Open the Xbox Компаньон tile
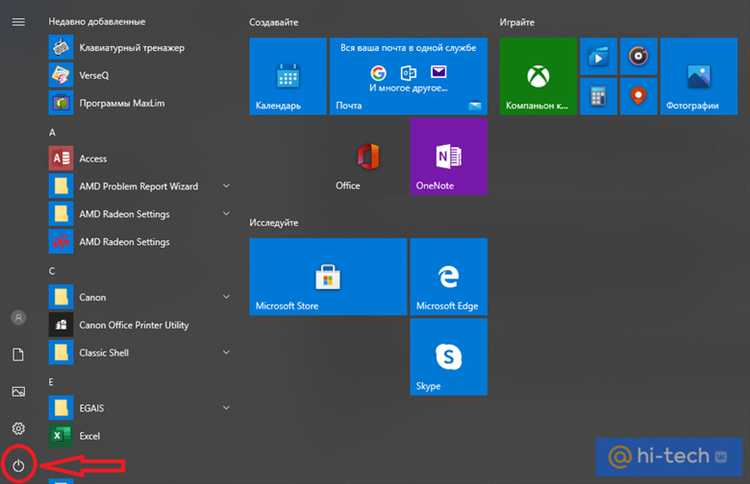 538,76
